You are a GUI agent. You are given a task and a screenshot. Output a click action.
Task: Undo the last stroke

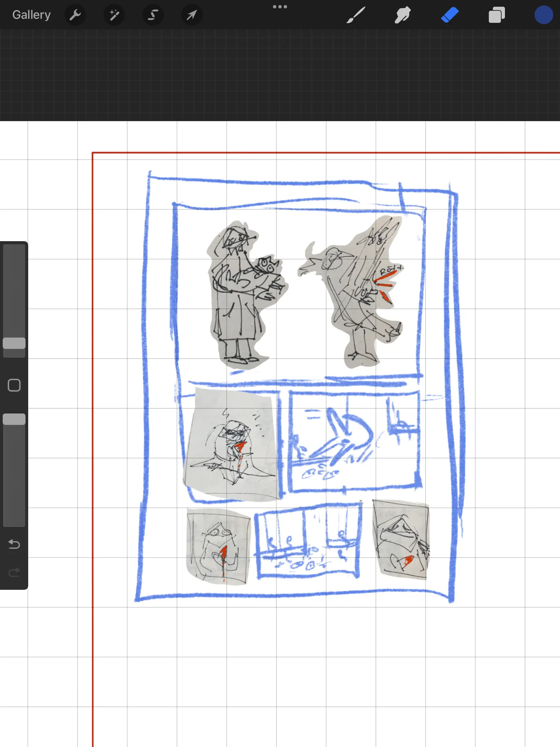click(x=14, y=544)
